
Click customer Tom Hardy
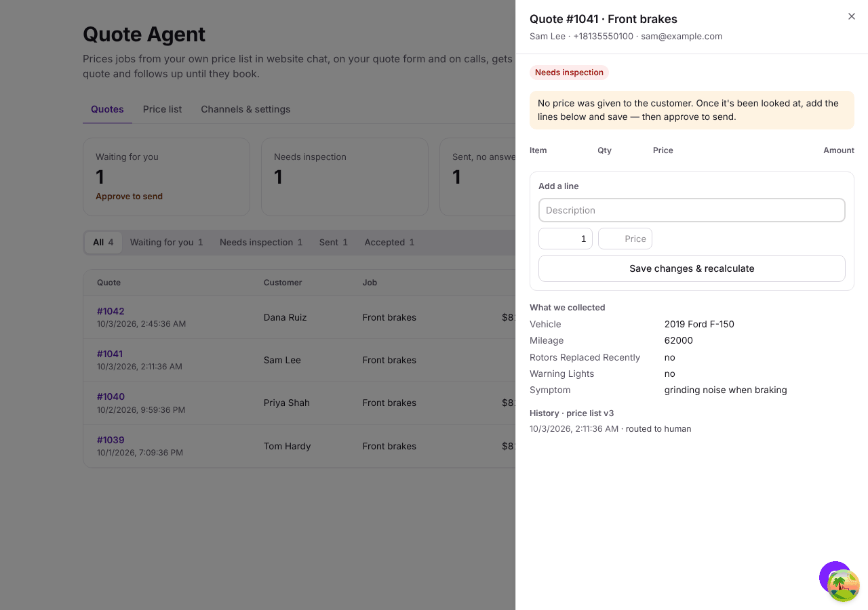click(x=287, y=446)
